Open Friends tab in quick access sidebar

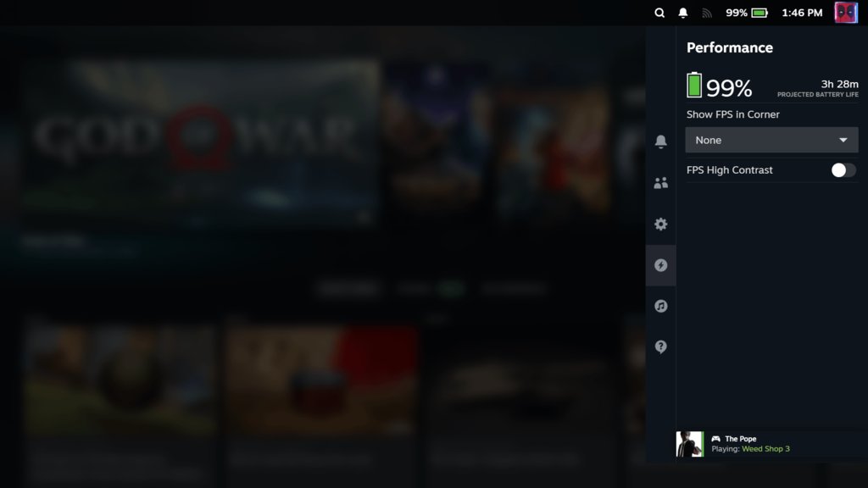(x=660, y=183)
